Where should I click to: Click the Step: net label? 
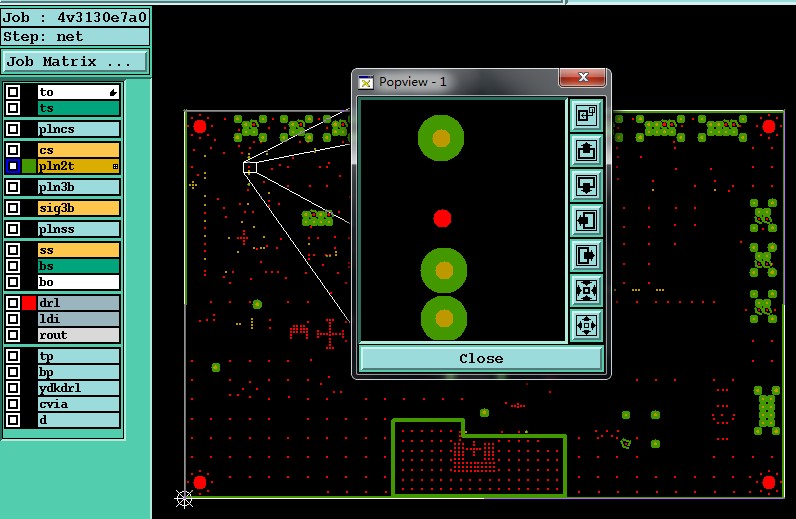point(75,37)
